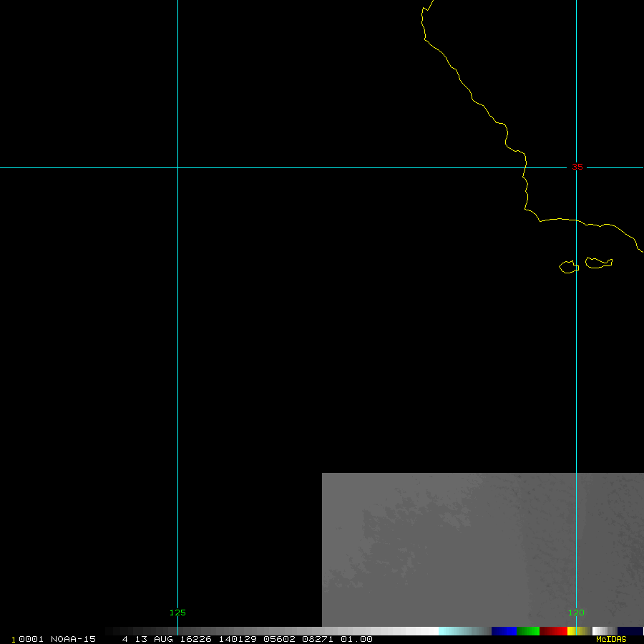Click the grey satellite image swath
The height and width of the screenshot is (644, 644).
pyautogui.click(x=482, y=550)
